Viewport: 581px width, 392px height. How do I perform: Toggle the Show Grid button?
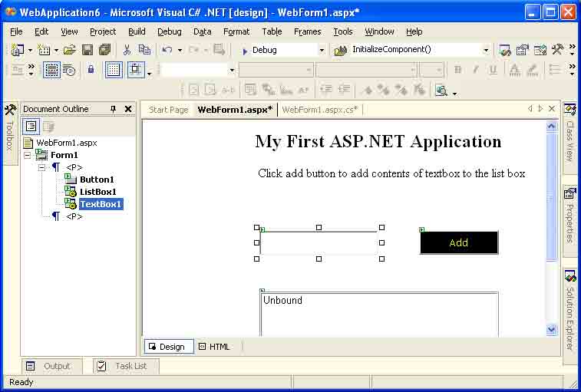pyautogui.click(x=114, y=70)
